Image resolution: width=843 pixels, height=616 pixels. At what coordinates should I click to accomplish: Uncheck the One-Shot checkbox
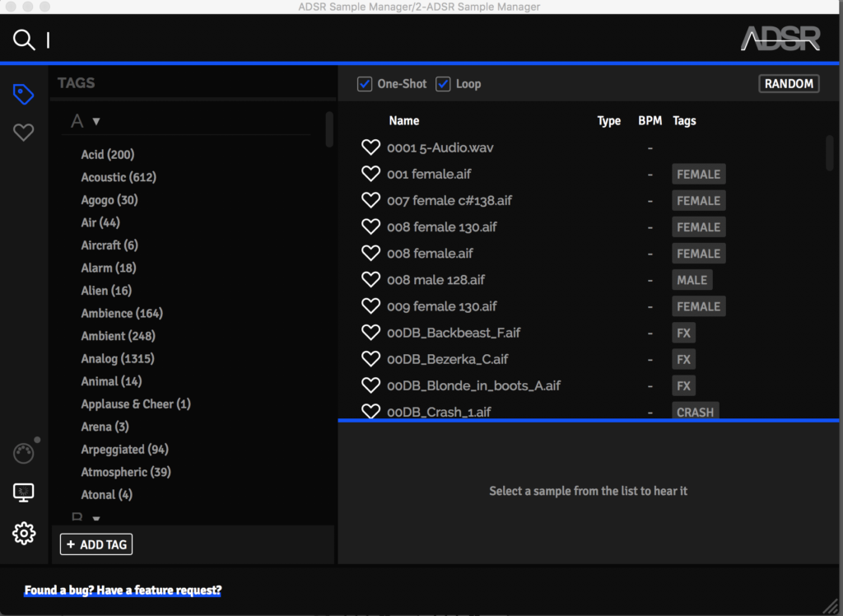click(x=365, y=84)
